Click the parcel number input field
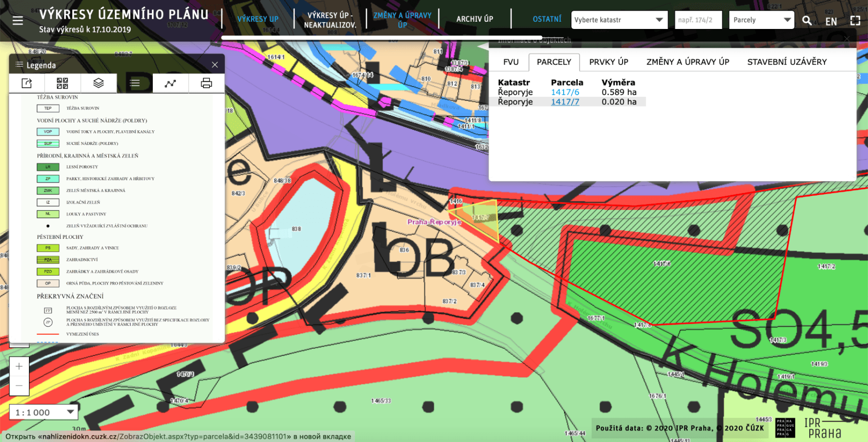This screenshot has width=868, height=442. (x=698, y=20)
